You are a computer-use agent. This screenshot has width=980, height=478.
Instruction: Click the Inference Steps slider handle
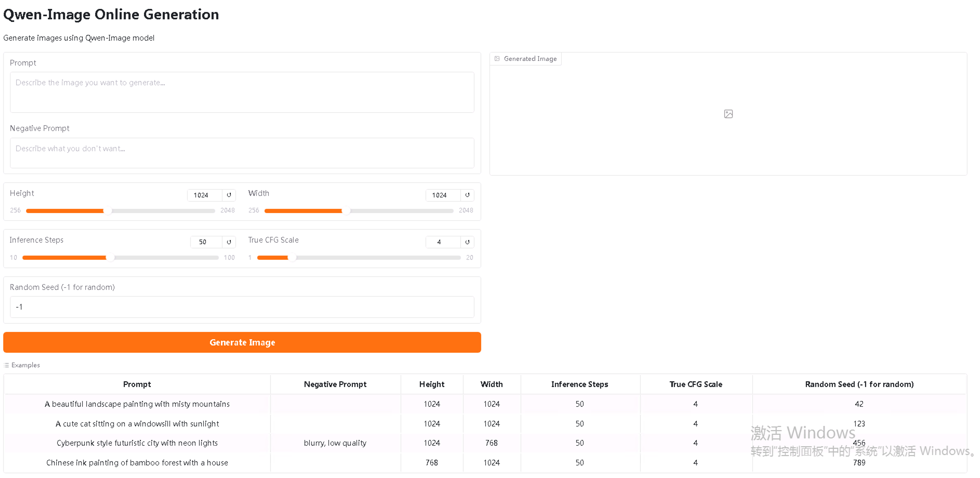click(x=110, y=258)
